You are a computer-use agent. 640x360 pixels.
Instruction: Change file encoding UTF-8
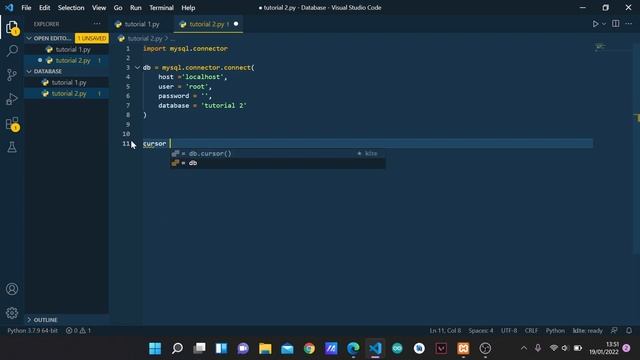point(509,330)
